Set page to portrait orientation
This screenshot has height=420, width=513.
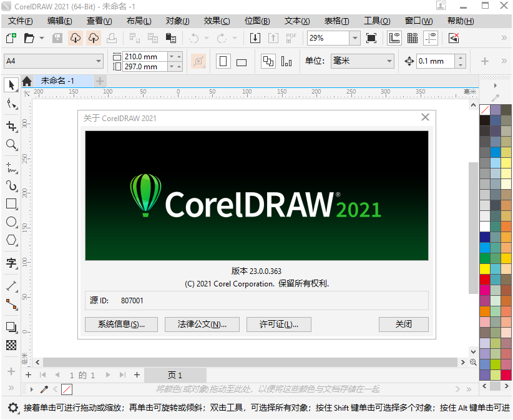pyautogui.click(x=223, y=61)
